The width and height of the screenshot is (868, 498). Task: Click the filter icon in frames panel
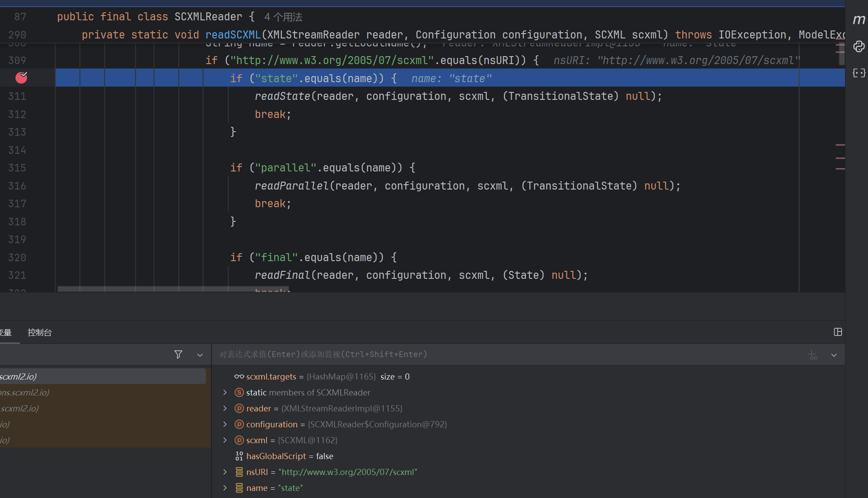pyautogui.click(x=178, y=354)
